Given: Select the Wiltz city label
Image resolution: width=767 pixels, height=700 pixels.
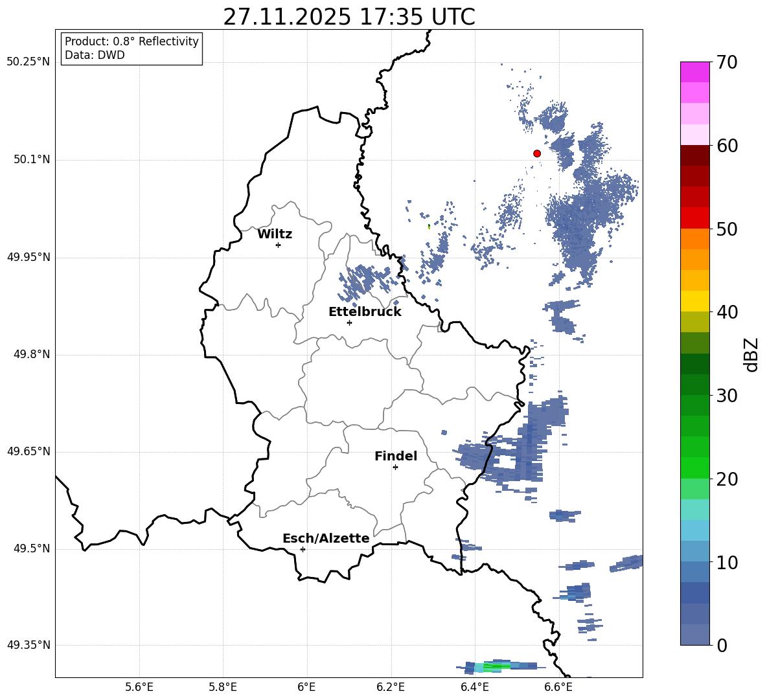Looking at the screenshot, I should tap(275, 234).
